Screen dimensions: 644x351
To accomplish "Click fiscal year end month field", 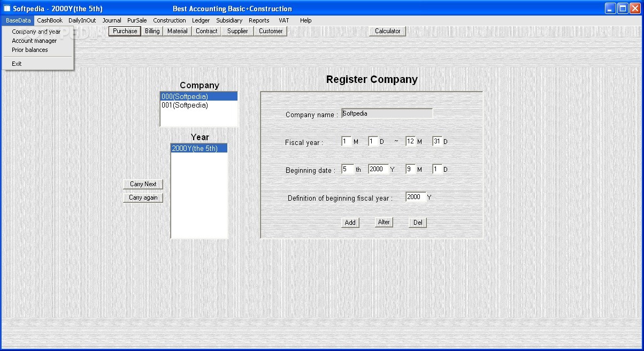I will (410, 141).
